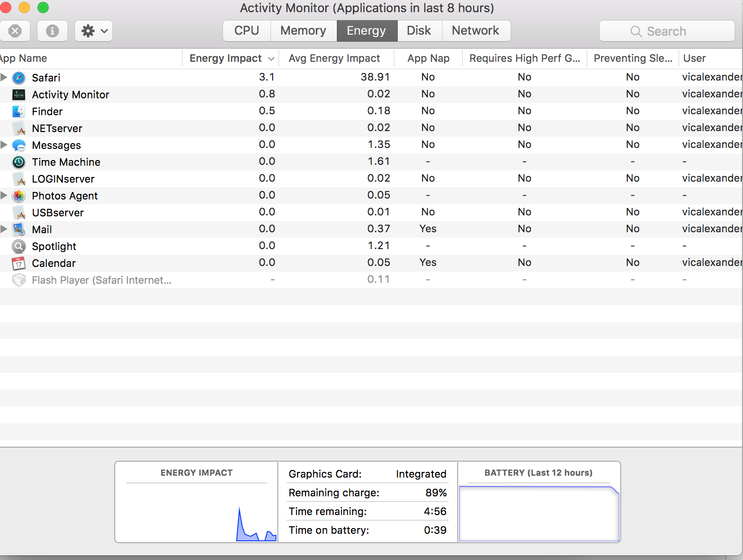
Task: Click Calendar's Yes App Nap value
Action: (x=428, y=262)
